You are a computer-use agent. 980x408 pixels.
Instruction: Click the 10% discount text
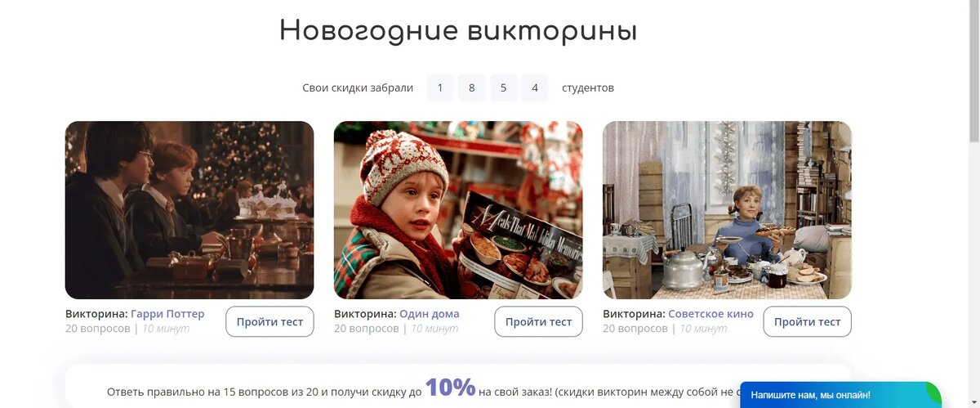[450, 387]
